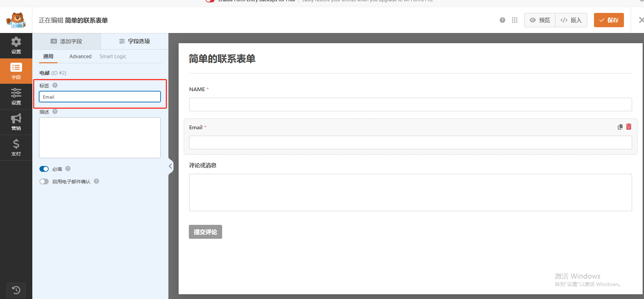This screenshot has height=299, width=644.
Task: Save the form with 保存 button
Action: [609, 20]
